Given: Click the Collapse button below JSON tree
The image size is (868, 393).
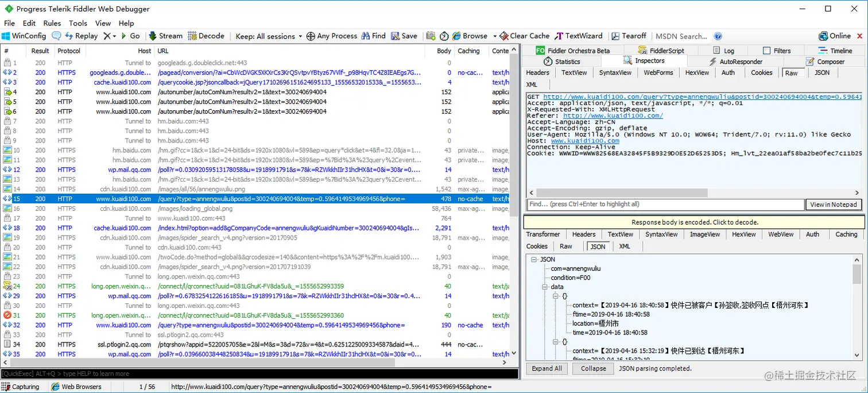Looking at the screenshot, I should 593,368.
